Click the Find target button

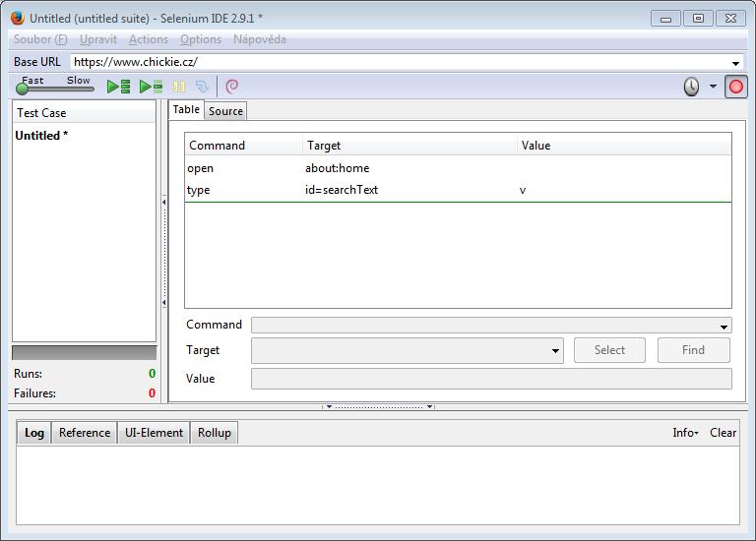click(x=693, y=350)
